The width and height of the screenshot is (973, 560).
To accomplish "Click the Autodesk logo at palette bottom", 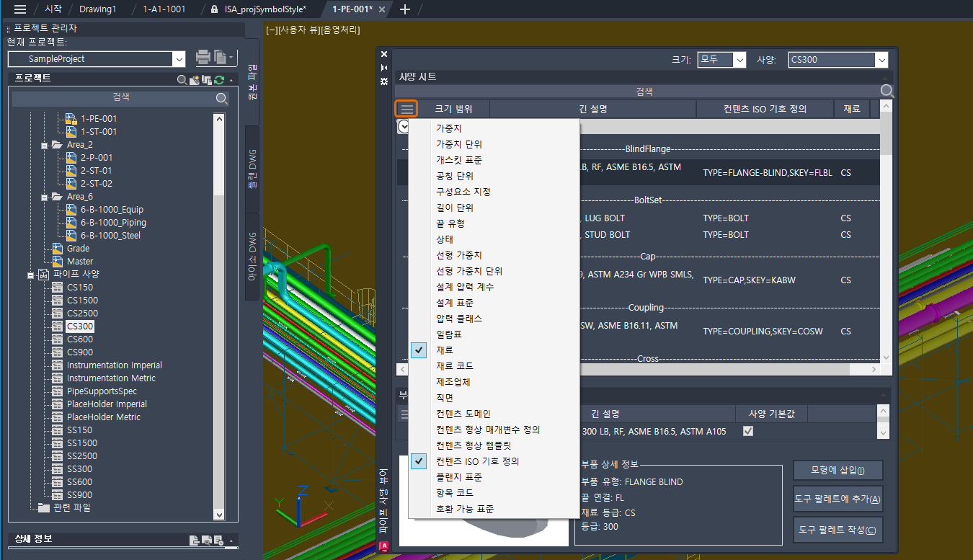I will pos(384,545).
